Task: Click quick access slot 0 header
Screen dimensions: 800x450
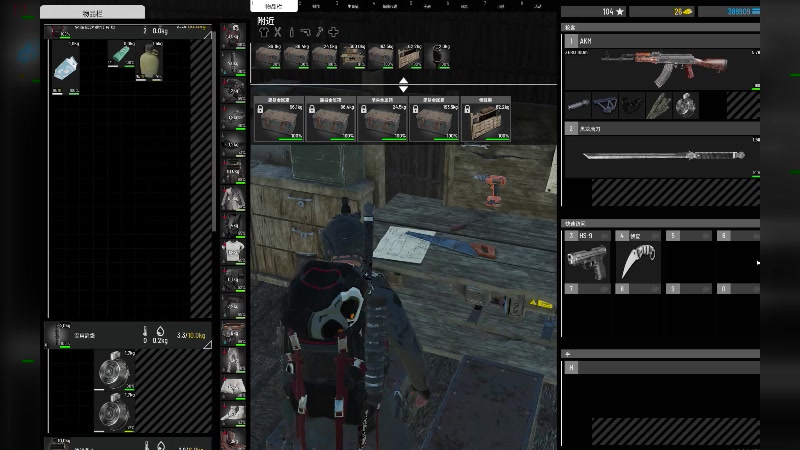Action: [x=738, y=289]
